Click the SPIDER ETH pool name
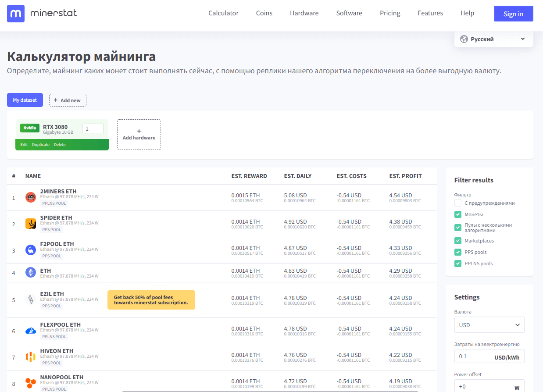 pos(56,218)
